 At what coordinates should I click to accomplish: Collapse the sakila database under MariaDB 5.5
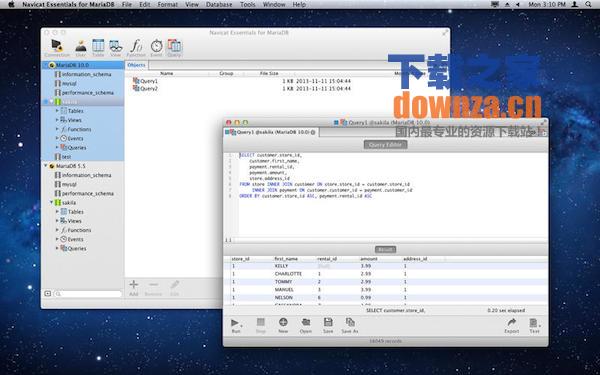point(52,202)
